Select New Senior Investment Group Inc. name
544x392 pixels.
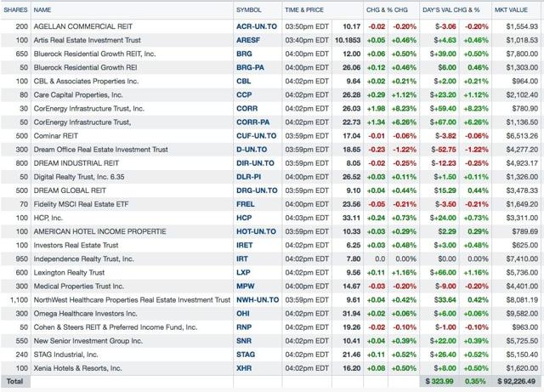(88, 341)
